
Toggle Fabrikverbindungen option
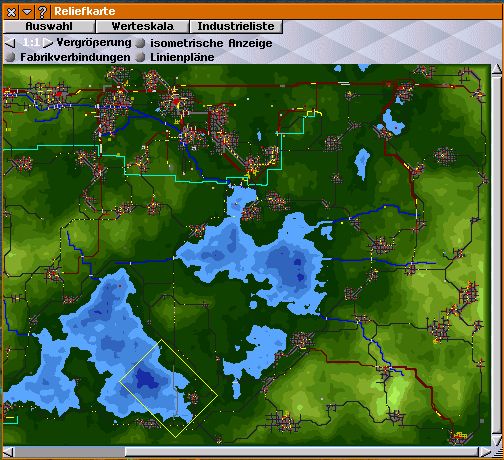[x=11, y=57]
